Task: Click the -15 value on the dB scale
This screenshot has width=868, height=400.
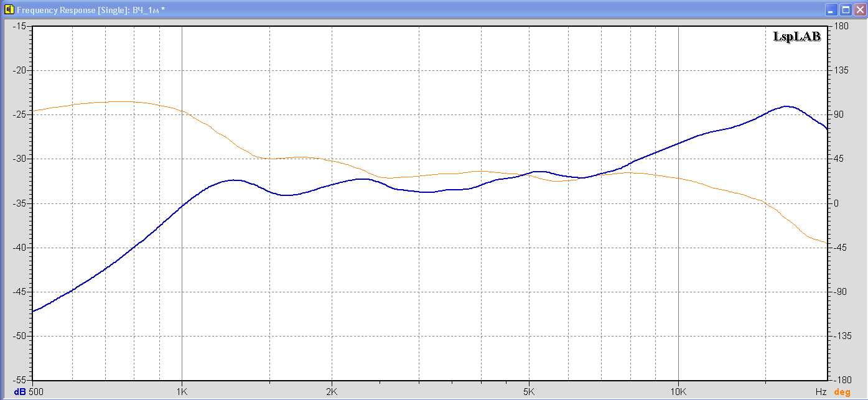Action: [19, 26]
